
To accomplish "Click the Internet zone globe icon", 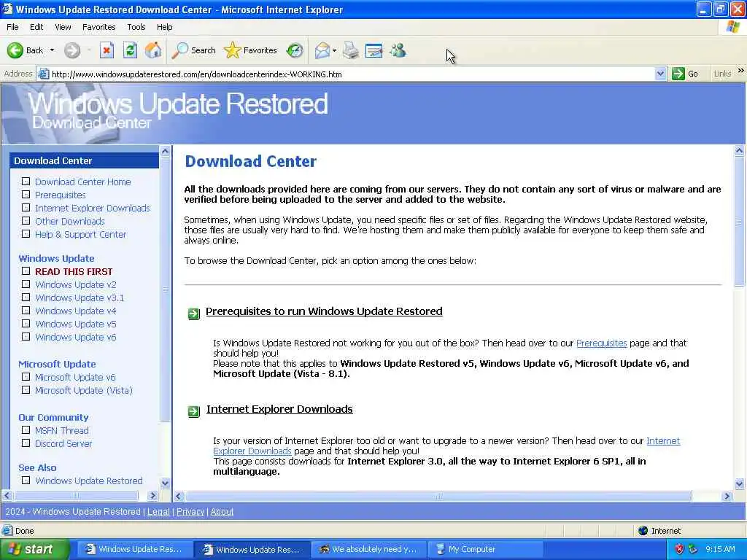I will (x=643, y=531).
